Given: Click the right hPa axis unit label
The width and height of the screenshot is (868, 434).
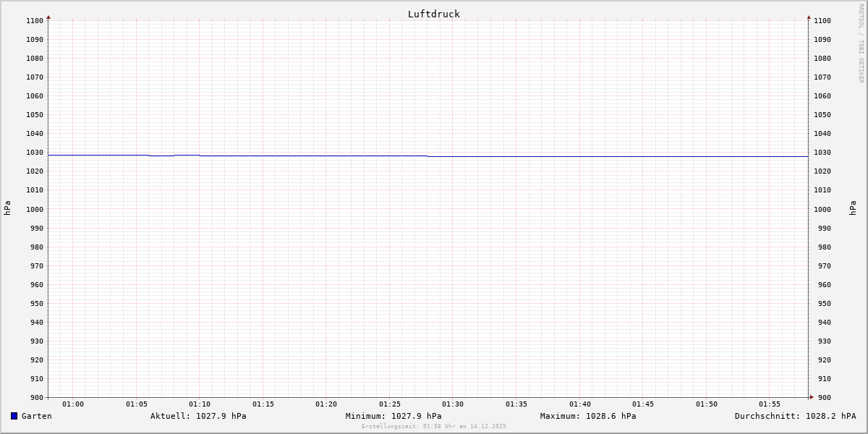Looking at the screenshot, I should pos(853,208).
